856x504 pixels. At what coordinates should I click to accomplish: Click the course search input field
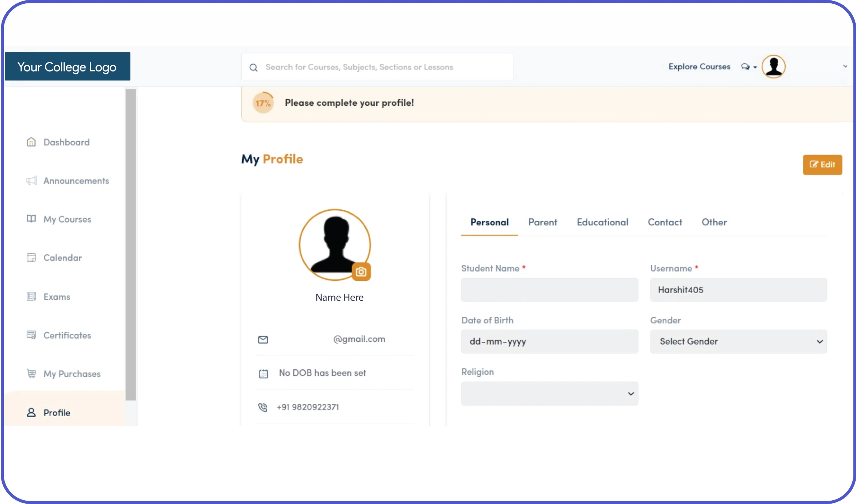pyautogui.click(x=378, y=67)
